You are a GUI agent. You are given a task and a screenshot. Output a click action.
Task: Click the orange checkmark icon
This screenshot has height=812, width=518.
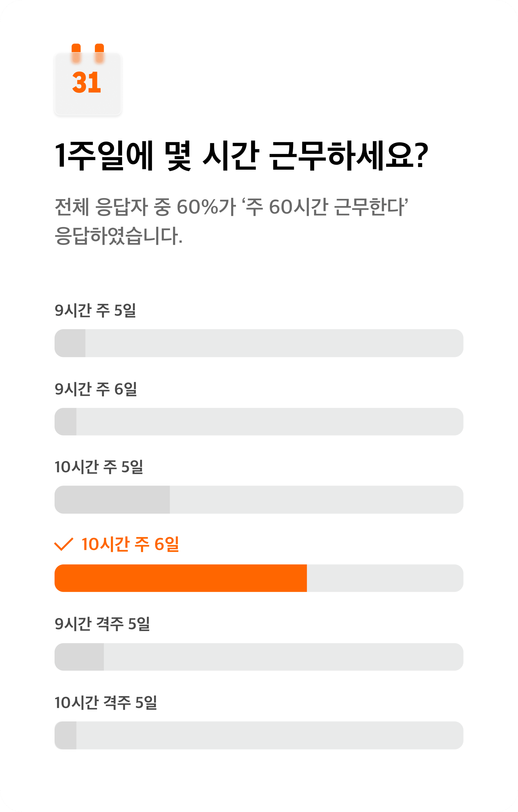(x=64, y=544)
